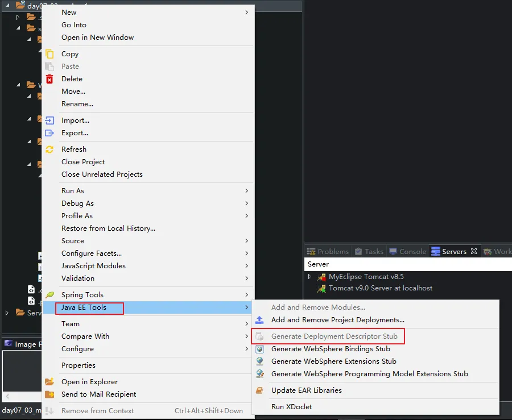Open the Validation submenu arrow
The height and width of the screenshot is (420, 512).
pos(246,278)
